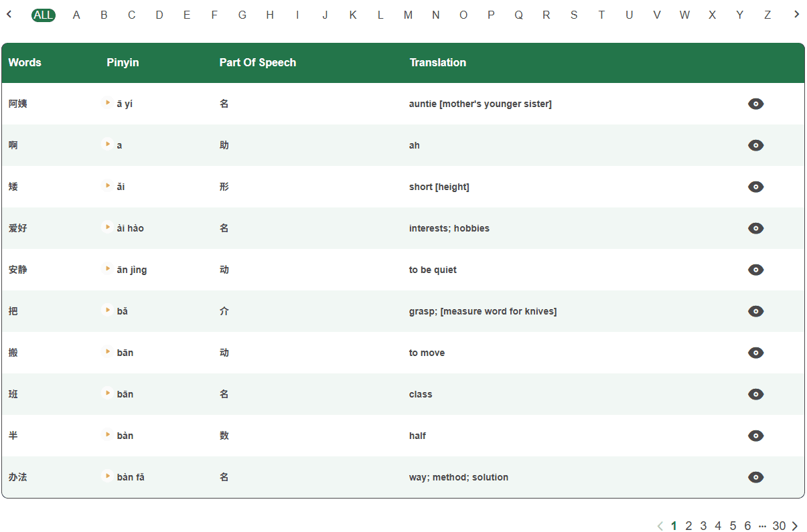The image size is (807, 532).
Task: Play the audio for 把 bǎ
Action: [x=107, y=310]
